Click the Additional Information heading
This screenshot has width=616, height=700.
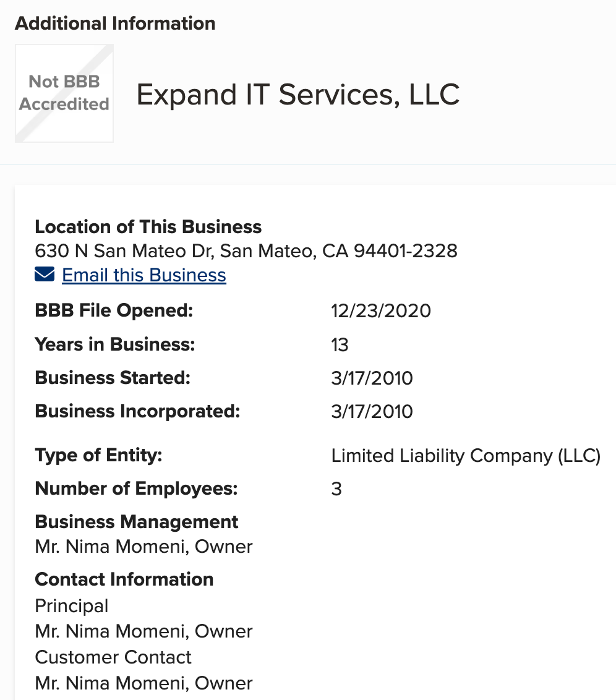115,23
